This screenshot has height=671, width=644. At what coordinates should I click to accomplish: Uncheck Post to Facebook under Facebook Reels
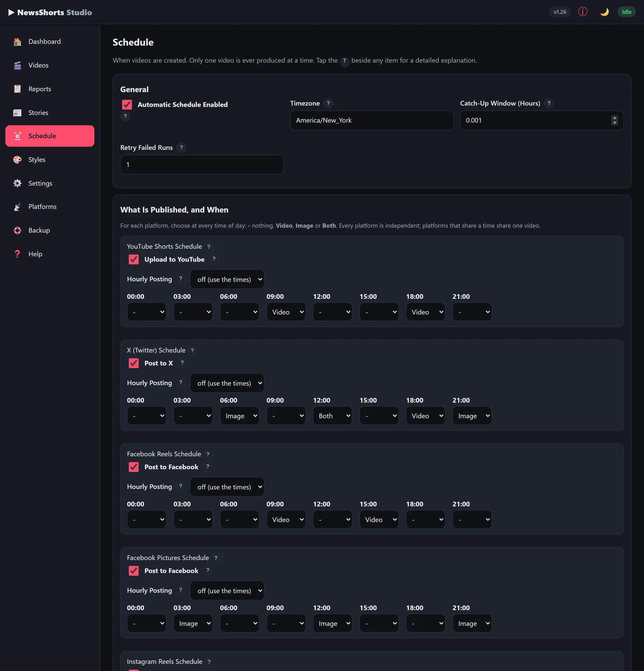point(134,467)
